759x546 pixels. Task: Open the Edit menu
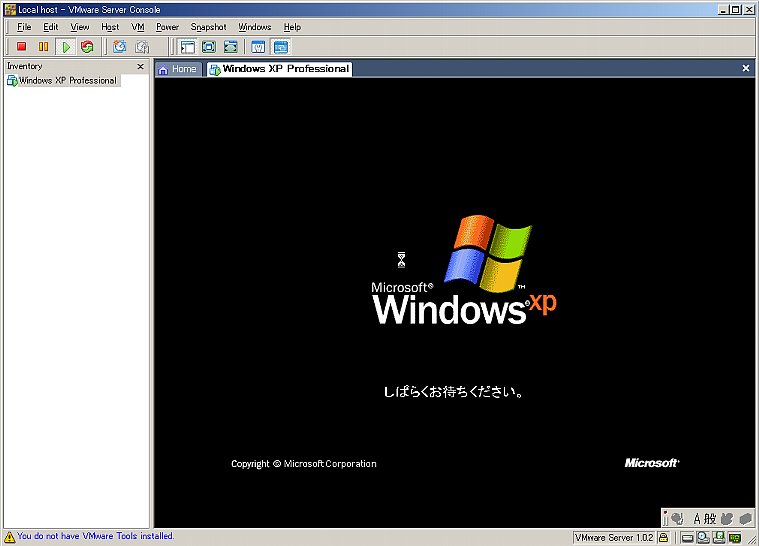pos(50,27)
